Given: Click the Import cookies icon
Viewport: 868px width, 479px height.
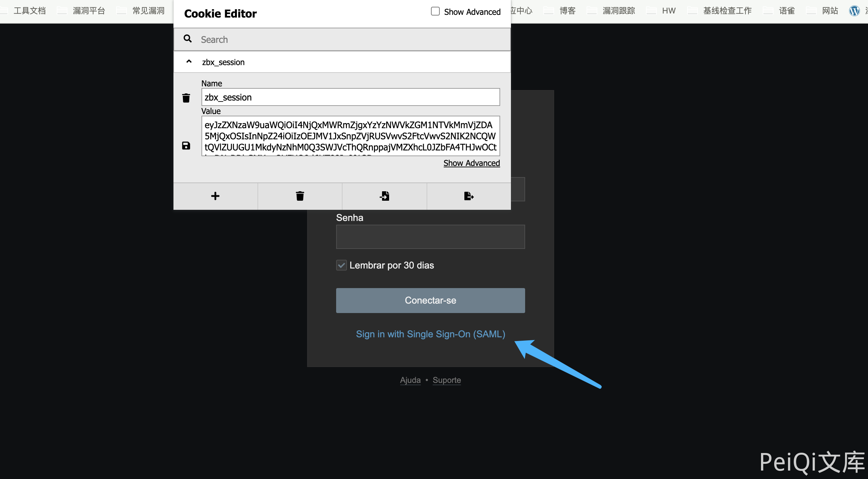Looking at the screenshot, I should [x=384, y=196].
